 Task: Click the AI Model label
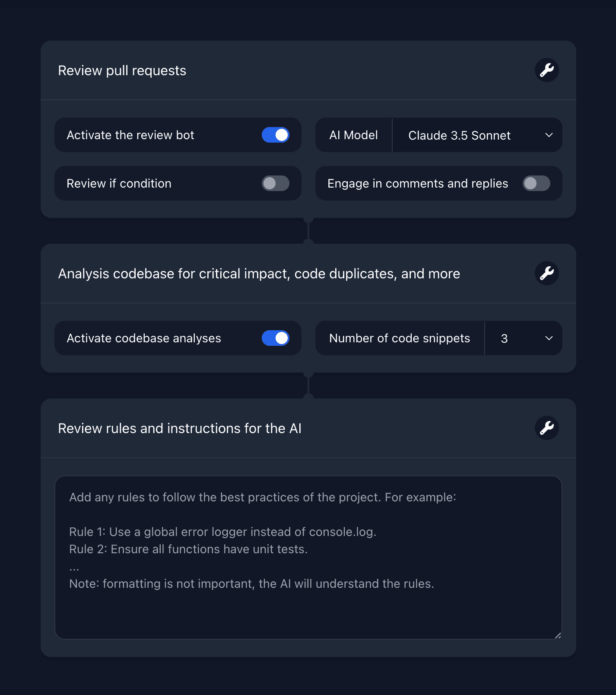point(353,135)
